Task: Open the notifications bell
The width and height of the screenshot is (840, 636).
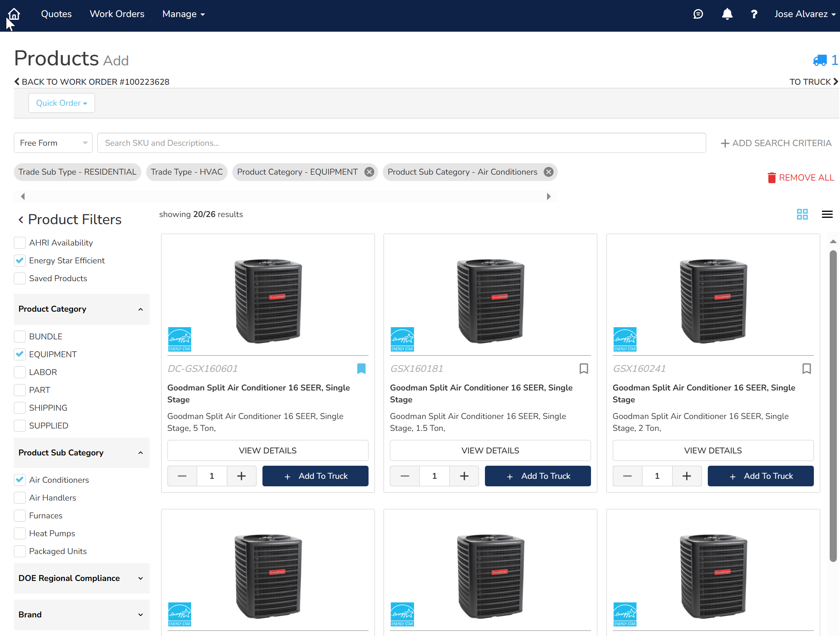Action: click(727, 14)
